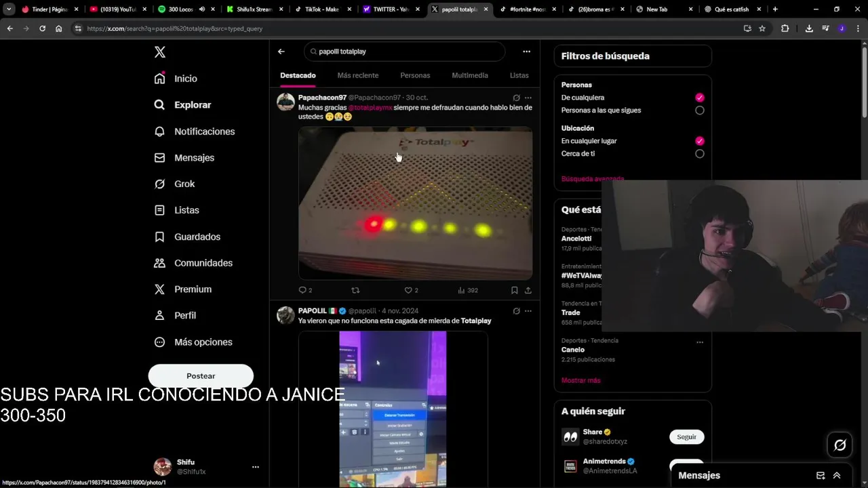The width and height of the screenshot is (868, 488).
Task: Open Notificaciones in the sidebar
Action: click(x=195, y=131)
